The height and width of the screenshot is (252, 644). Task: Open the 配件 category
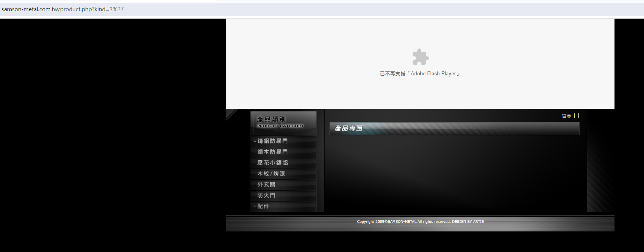coord(263,206)
